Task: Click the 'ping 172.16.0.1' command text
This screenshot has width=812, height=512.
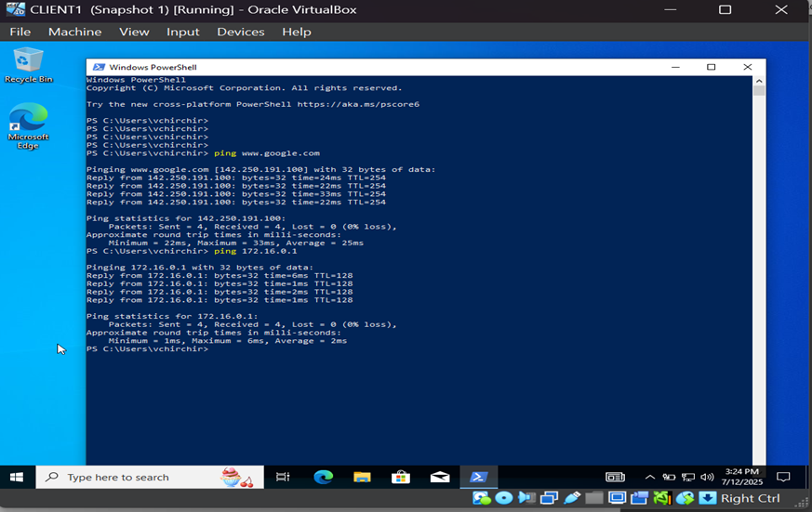Action: click(255, 251)
